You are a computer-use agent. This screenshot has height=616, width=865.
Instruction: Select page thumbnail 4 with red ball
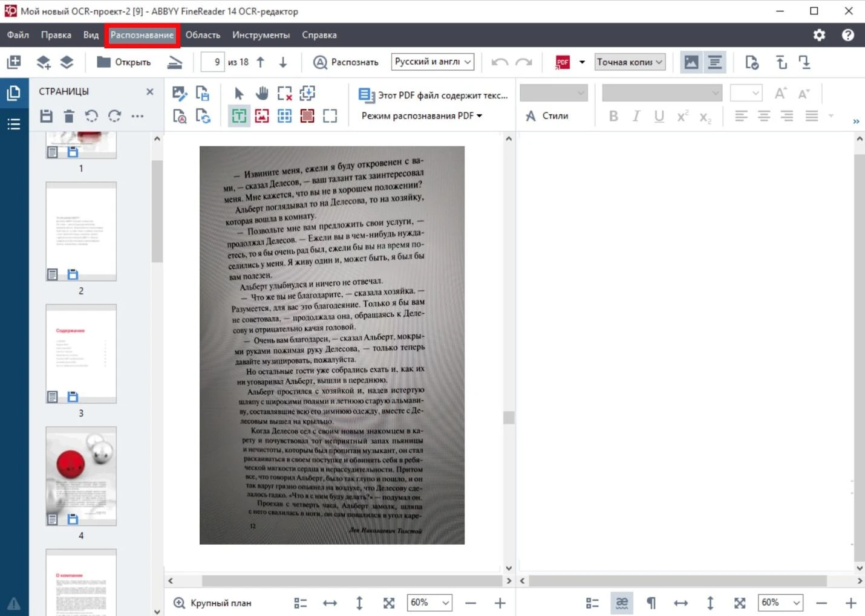pos(81,476)
